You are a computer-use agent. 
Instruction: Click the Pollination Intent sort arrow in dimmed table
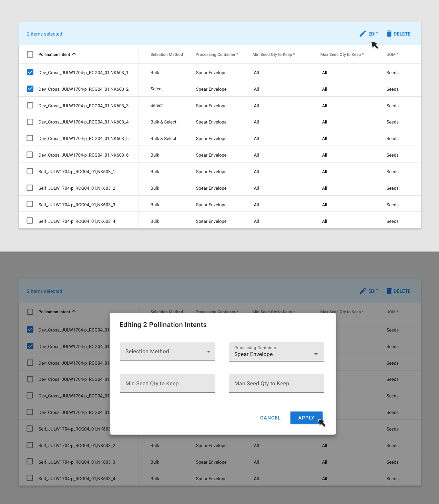pyautogui.click(x=74, y=312)
